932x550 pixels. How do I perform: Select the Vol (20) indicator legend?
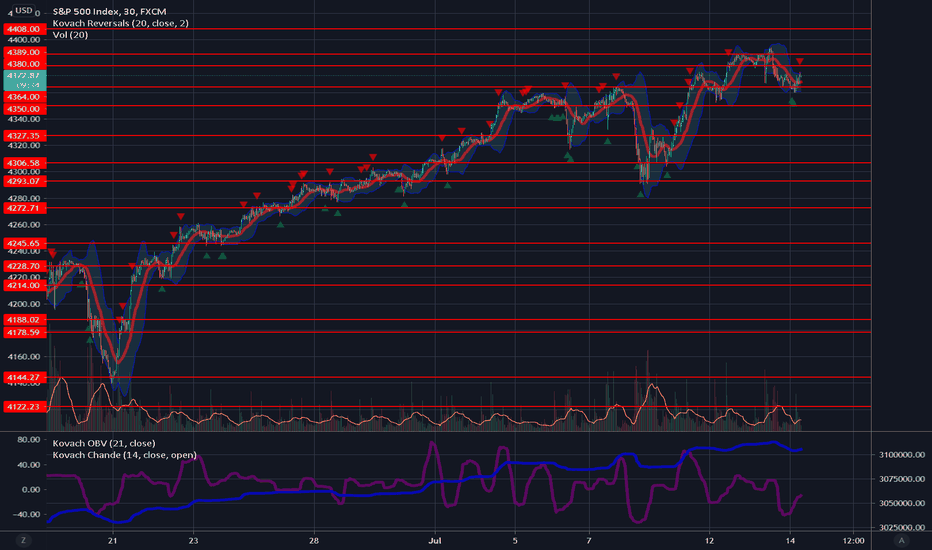tap(70, 34)
